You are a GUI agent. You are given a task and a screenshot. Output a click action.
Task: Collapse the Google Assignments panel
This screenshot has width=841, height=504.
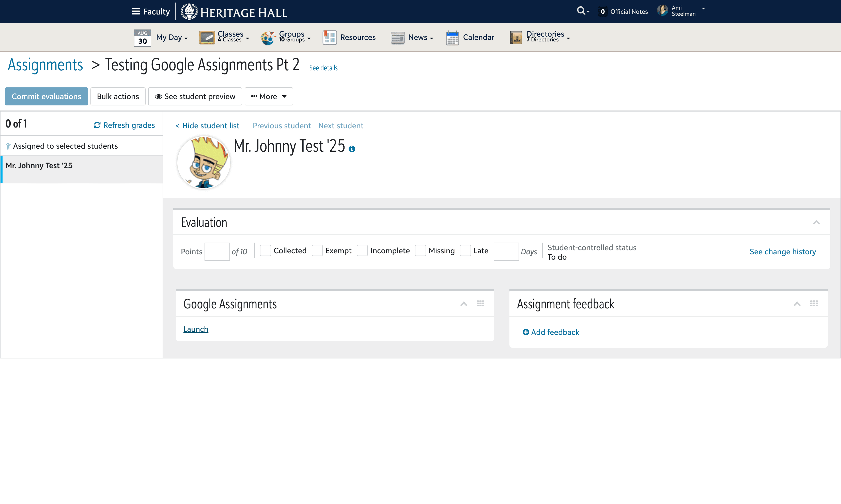pyautogui.click(x=464, y=304)
